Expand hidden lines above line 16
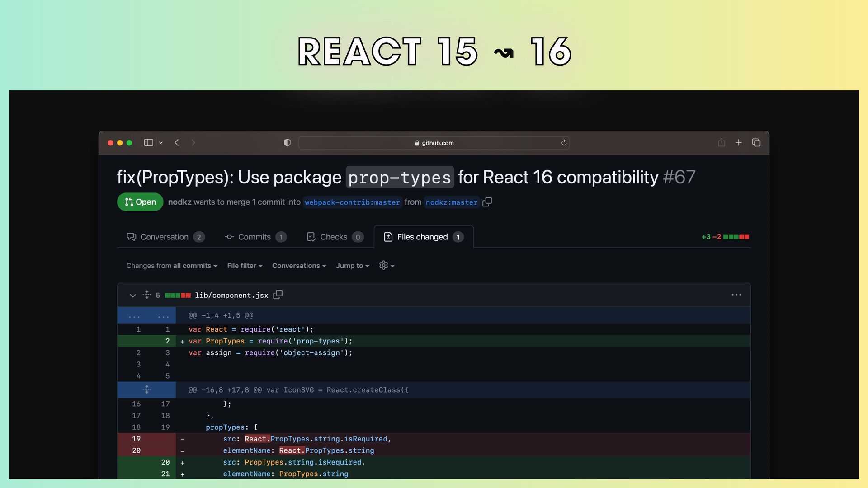868x488 pixels. (146, 389)
